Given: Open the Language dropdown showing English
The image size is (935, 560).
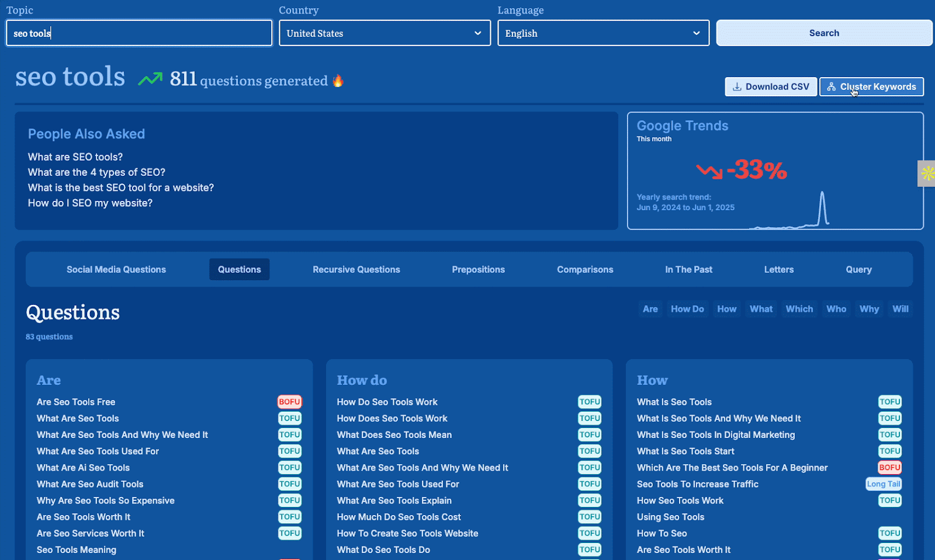Looking at the screenshot, I should pos(603,33).
